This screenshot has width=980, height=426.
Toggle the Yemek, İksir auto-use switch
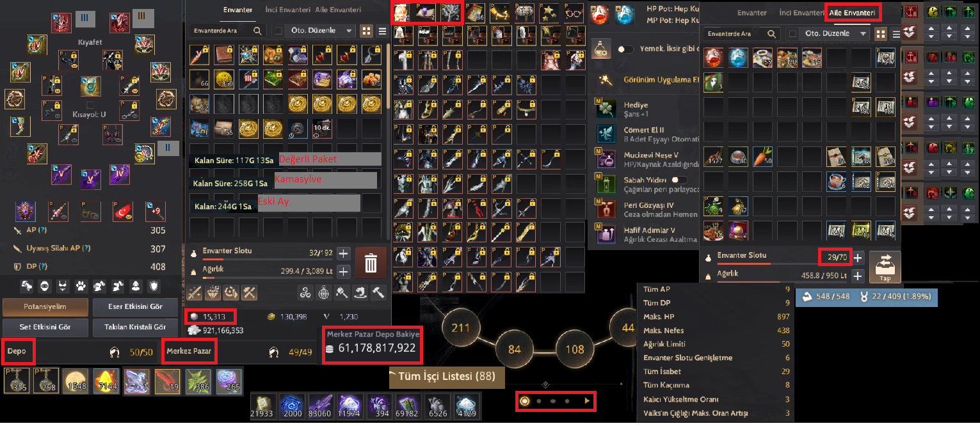coord(628,49)
